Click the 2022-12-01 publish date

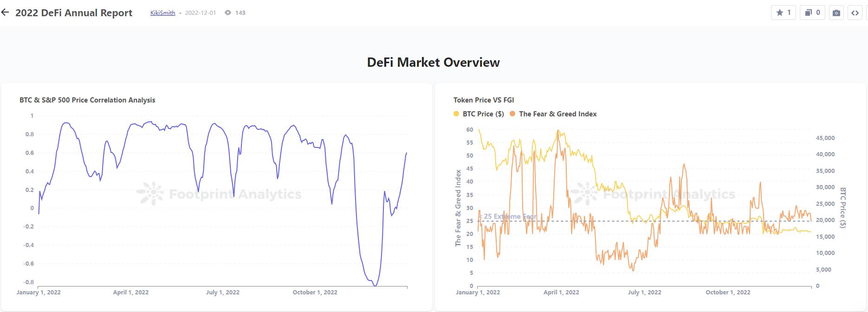click(200, 13)
